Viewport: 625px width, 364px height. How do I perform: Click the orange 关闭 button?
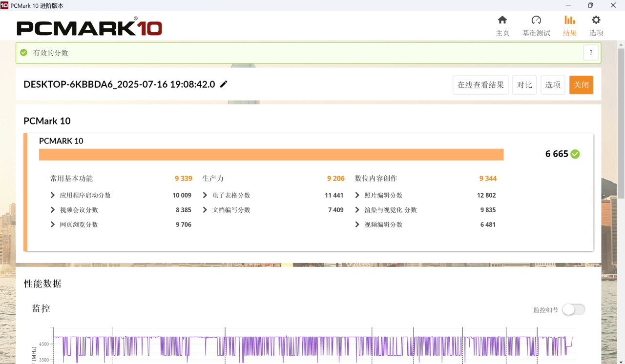tap(581, 85)
